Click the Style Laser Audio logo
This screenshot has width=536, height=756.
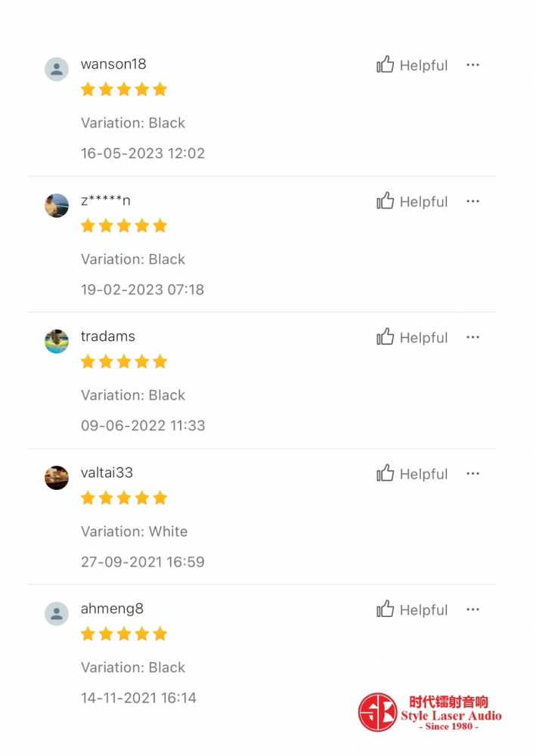click(430, 712)
